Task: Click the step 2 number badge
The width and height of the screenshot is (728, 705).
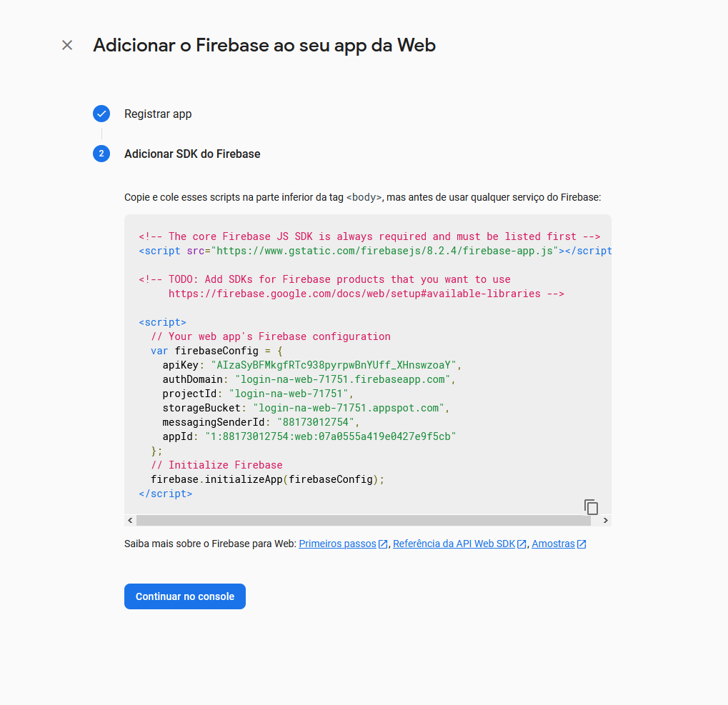Action: (101, 154)
